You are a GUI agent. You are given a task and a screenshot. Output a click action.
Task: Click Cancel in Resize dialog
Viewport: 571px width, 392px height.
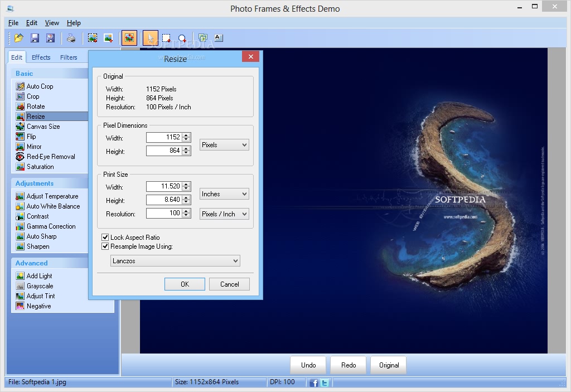tap(229, 284)
